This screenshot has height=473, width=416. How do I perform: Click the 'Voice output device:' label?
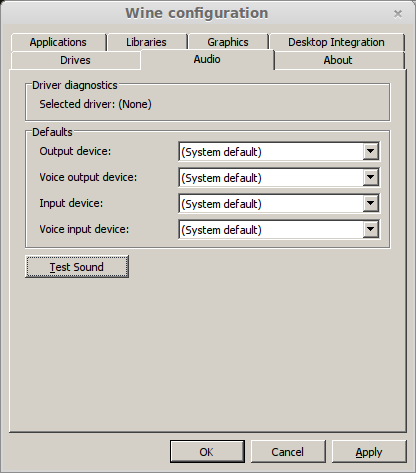[88, 177]
